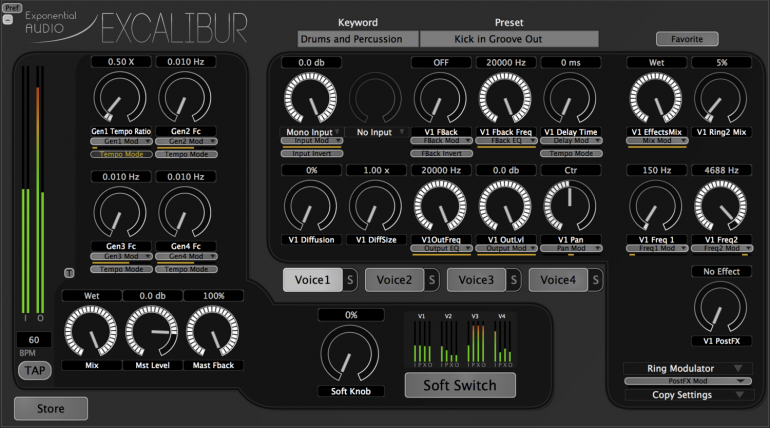Solo Voice4 with its S button
The height and width of the screenshot is (428, 770).
click(x=596, y=280)
